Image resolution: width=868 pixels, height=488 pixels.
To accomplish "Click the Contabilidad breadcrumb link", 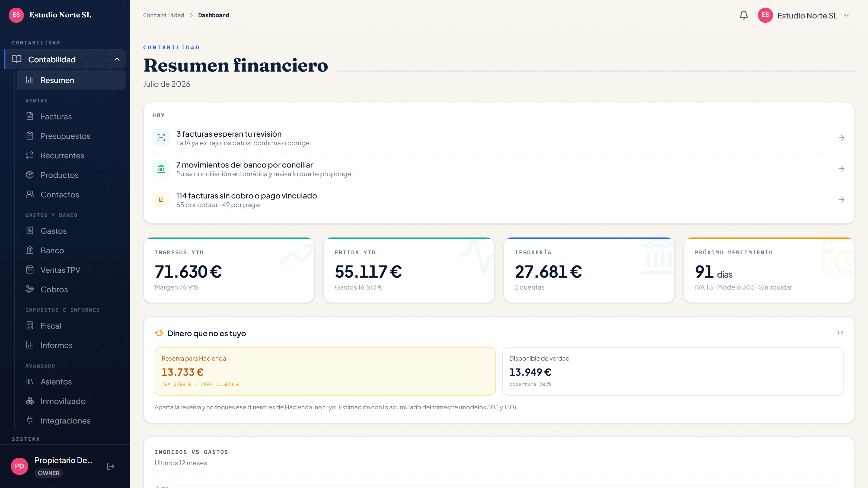I will click(163, 15).
